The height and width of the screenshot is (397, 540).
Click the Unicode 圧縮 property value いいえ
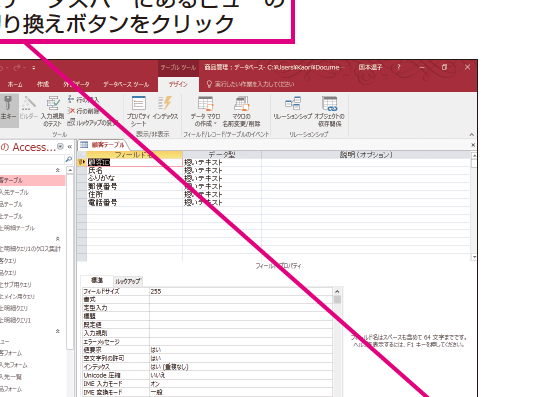pyautogui.click(x=241, y=375)
